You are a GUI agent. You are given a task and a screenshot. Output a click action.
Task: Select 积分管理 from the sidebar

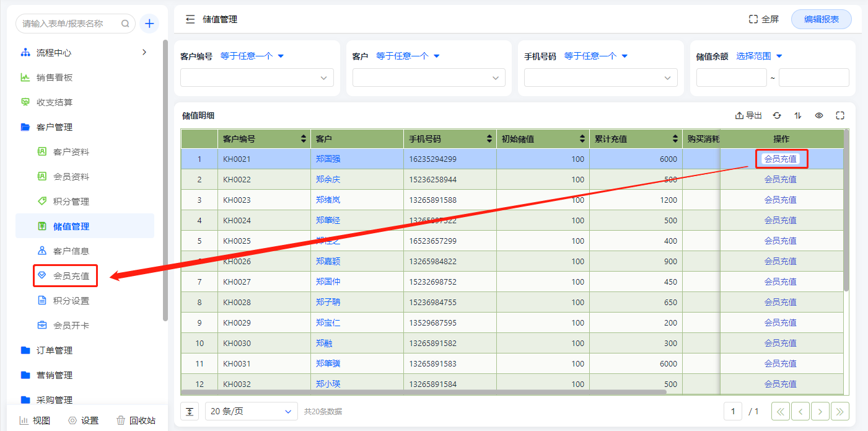point(71,202)
